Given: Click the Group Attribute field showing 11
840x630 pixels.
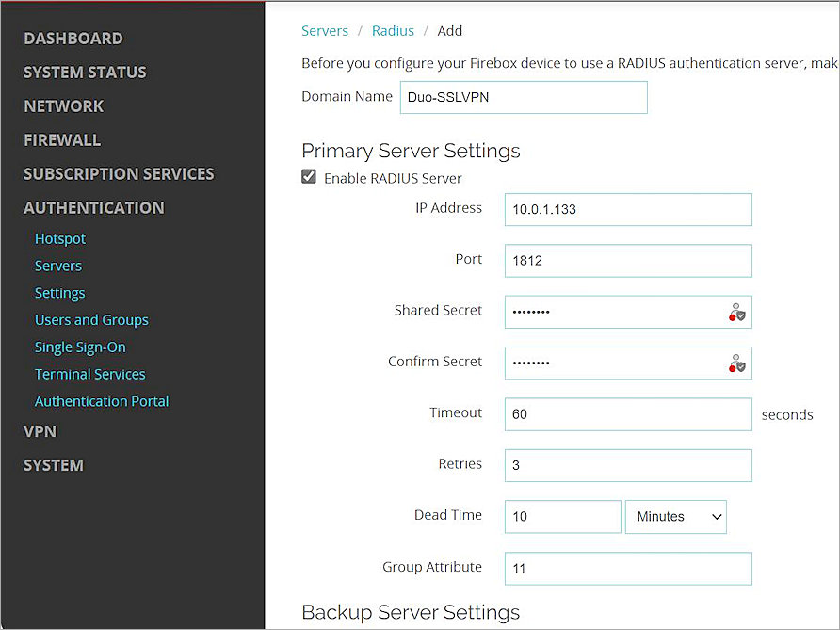Looking at the screenshot, I should (628, 569).
